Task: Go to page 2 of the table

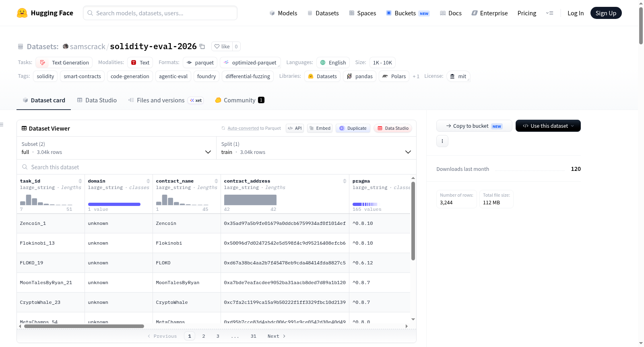Action: tap(204, 336)
